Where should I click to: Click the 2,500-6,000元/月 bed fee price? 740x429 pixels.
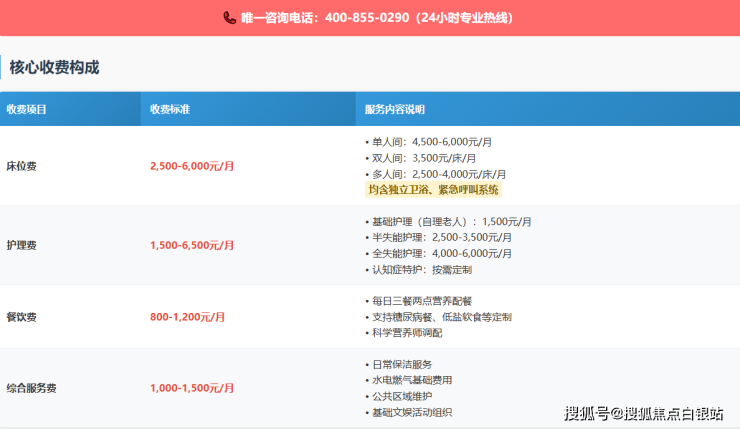pyautogui.click(x=192, y=166)
